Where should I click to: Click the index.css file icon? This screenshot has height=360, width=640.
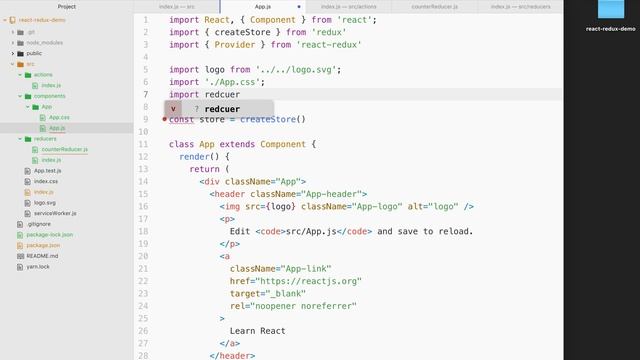27,181
